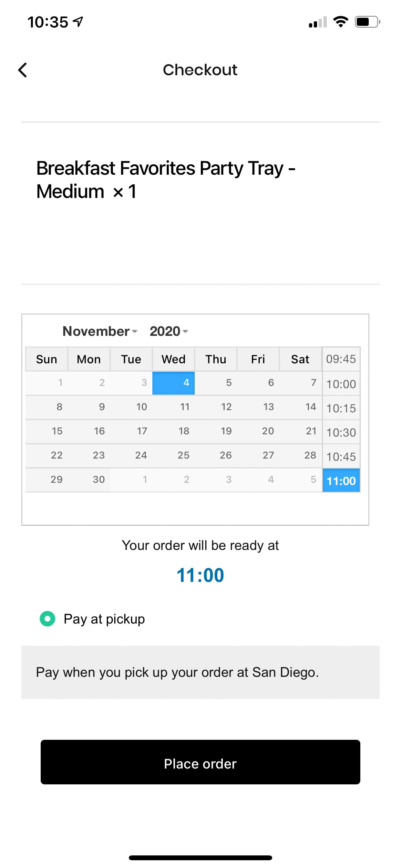Viewport: 401px width, 868px height.
Task: Tap the back arrow icon
Action: [23, 70]
